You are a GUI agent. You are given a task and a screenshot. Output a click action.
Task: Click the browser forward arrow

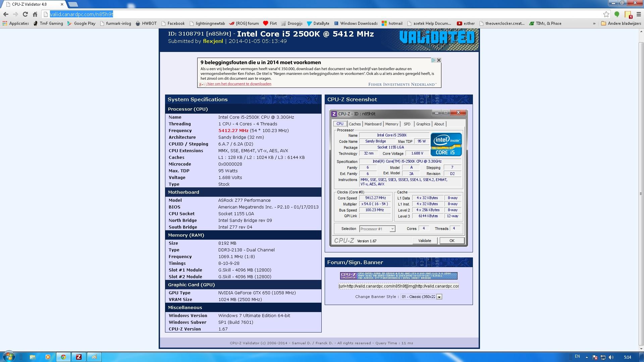[15, 14]
